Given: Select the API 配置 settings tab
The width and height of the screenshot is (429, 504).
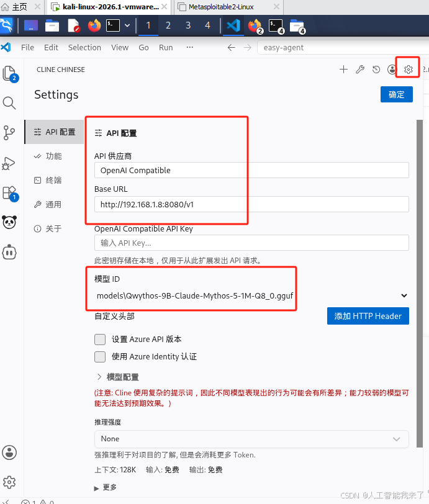Looking at the screenshot, I should [x=55, y=132].
